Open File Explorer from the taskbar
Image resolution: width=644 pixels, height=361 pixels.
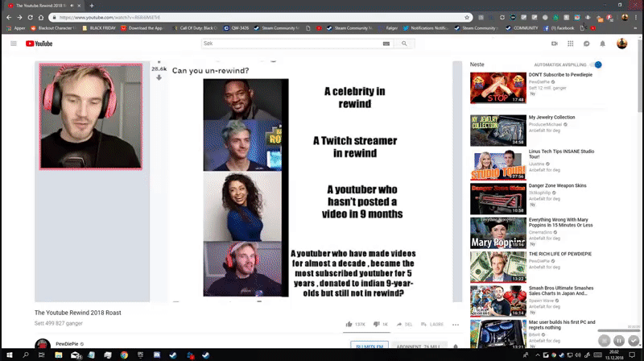click(x=58, y=355)
